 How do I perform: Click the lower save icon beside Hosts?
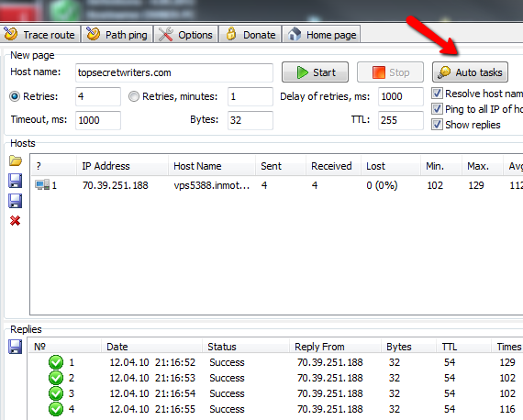16,202
